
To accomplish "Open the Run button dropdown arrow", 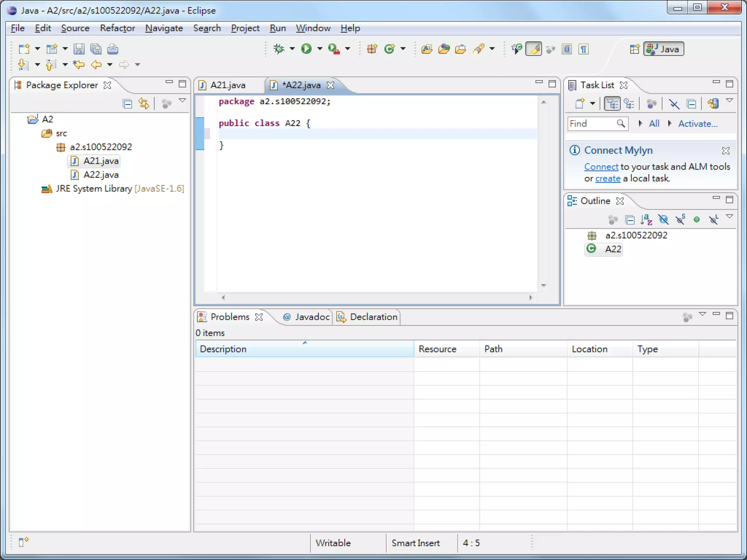I will pyautogui.click(x=320, y=49).
